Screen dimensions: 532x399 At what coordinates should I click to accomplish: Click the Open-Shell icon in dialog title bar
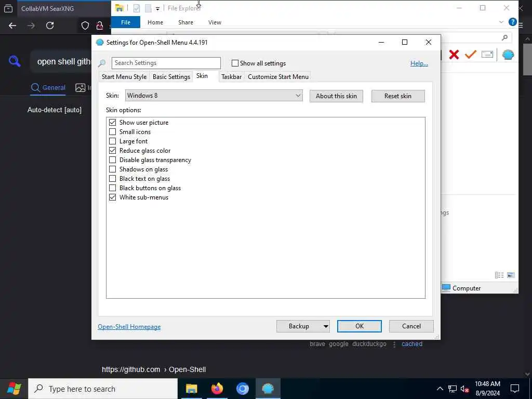[100, 43]
